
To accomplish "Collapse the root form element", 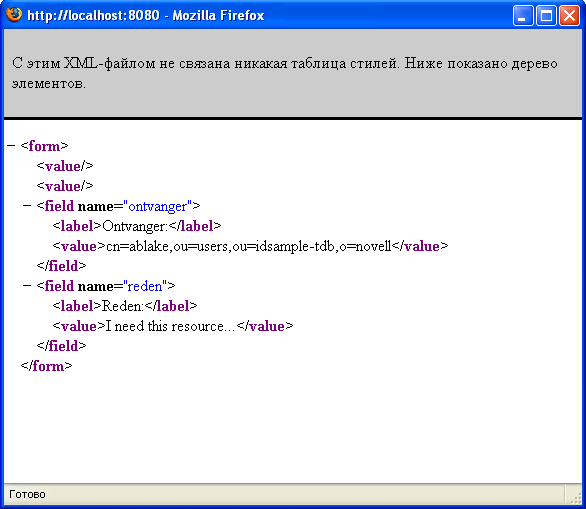I will coord(11,146).
